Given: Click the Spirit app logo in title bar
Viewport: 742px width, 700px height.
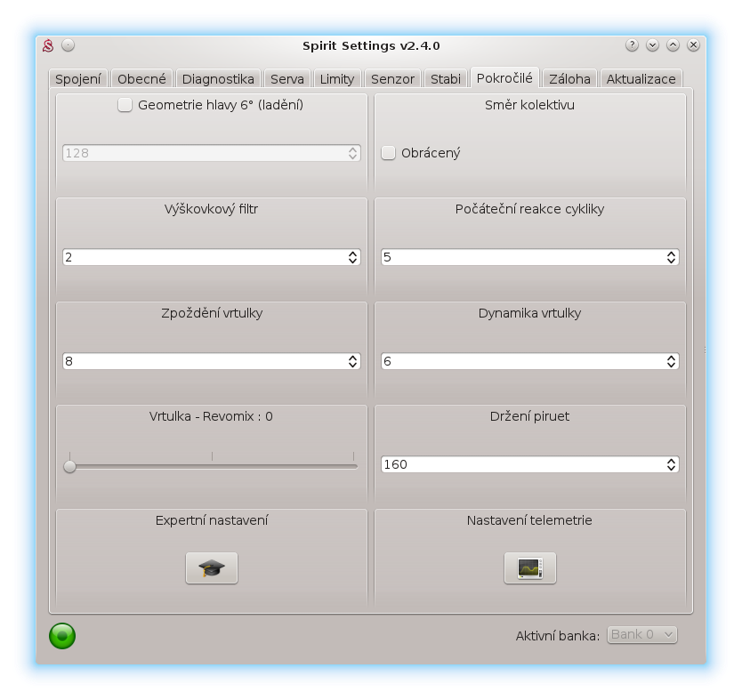Looking at the screenshot, I should (49, 45).
